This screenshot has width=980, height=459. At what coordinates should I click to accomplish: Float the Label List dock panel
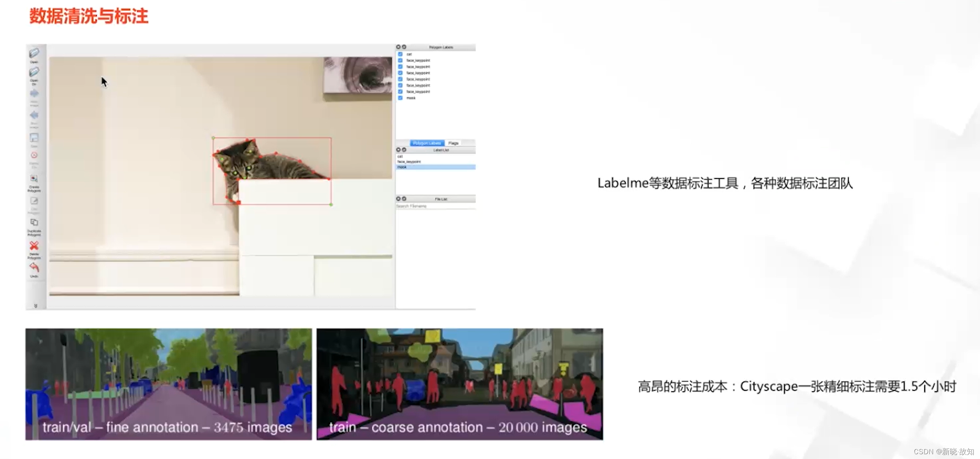click(x=404, y=150)
